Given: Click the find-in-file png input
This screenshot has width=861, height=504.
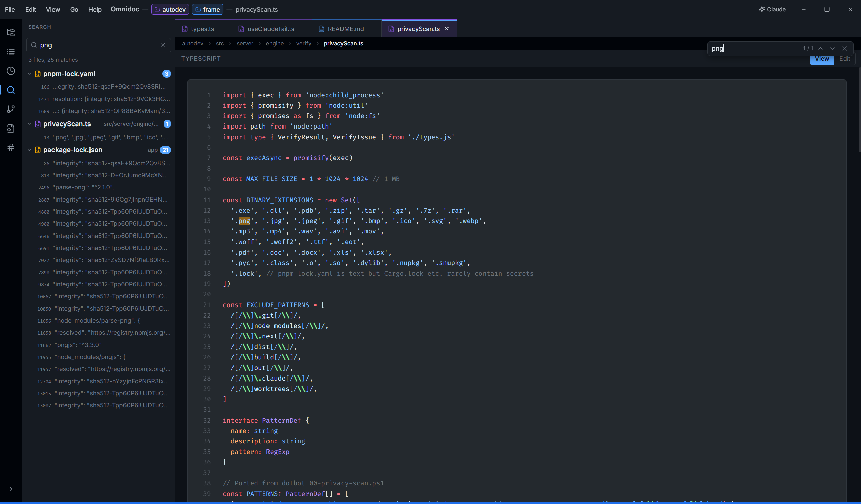Looking at the screenshot, I should pos(755,48).
